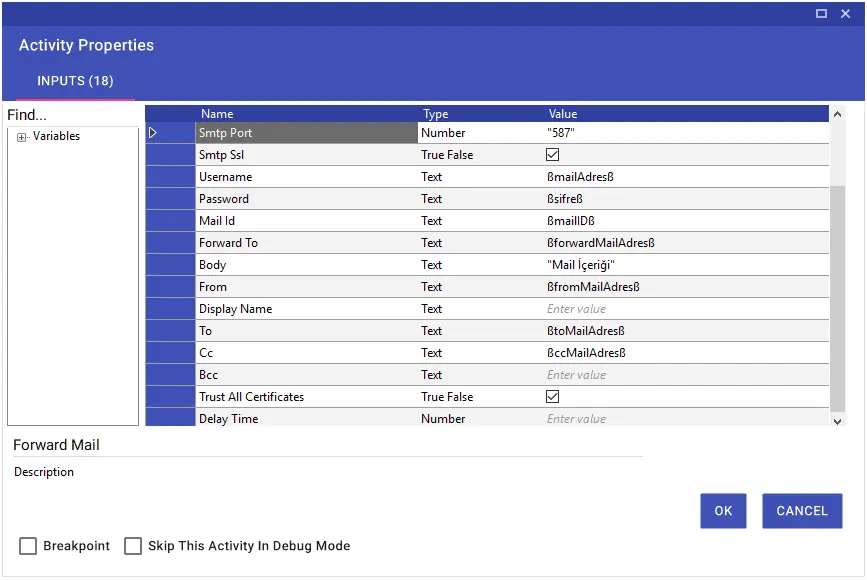
Task: Uncheck Trust All Certificates checkbox
Action: (x=552, y=396)
